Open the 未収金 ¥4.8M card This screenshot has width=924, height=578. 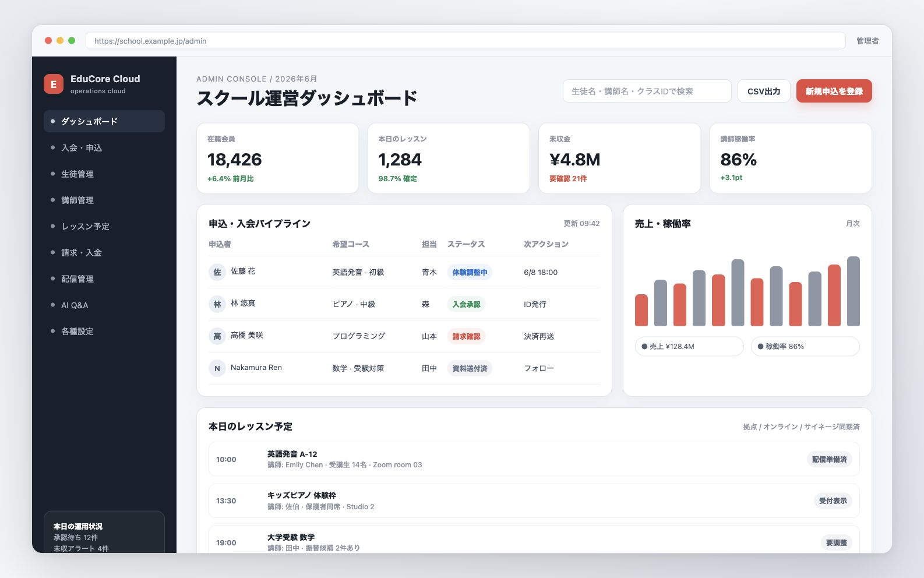pyautogui.click(x=619, y=158)
